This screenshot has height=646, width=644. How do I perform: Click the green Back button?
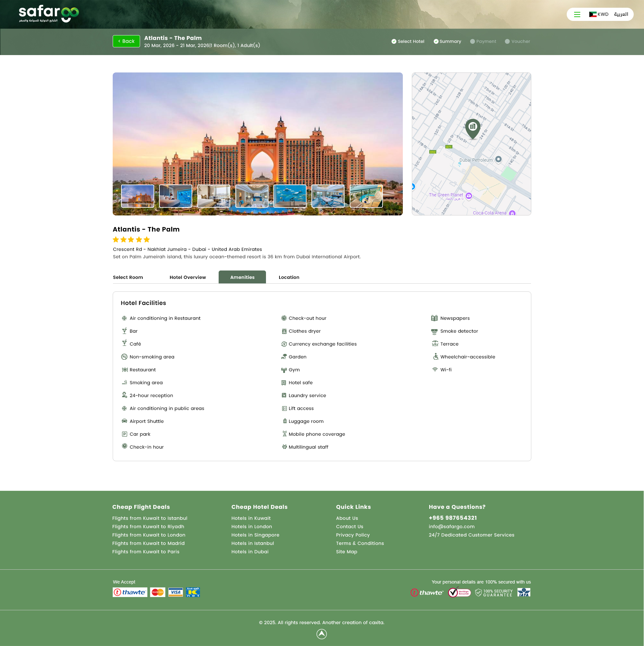[126, 41]
